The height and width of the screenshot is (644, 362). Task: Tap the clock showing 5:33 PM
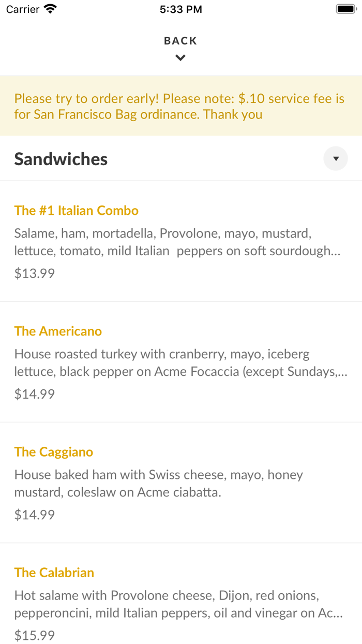coord(180,8)
